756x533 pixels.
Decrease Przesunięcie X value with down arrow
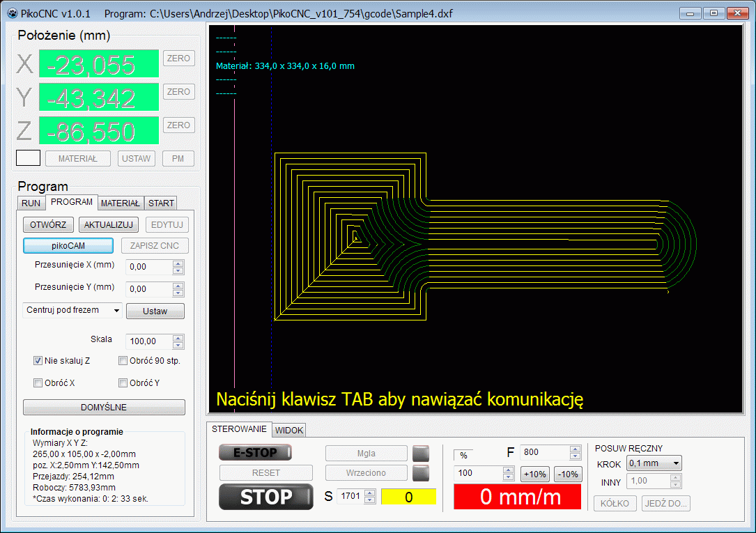click(178, 270)
